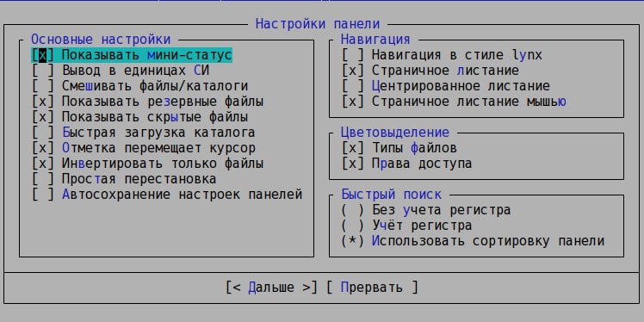Toggle Отметка перемещает курсор checkbox
The image size is (644, 322).
click(143, 148)
